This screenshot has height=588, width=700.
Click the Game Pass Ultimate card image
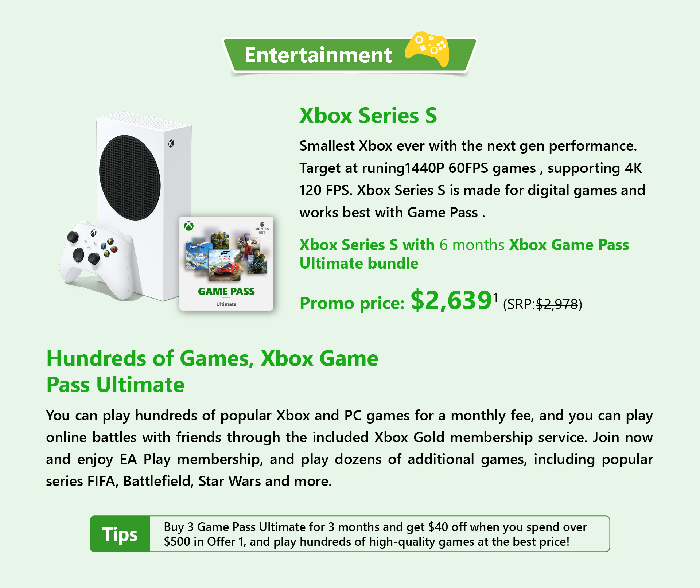(226, 264)
